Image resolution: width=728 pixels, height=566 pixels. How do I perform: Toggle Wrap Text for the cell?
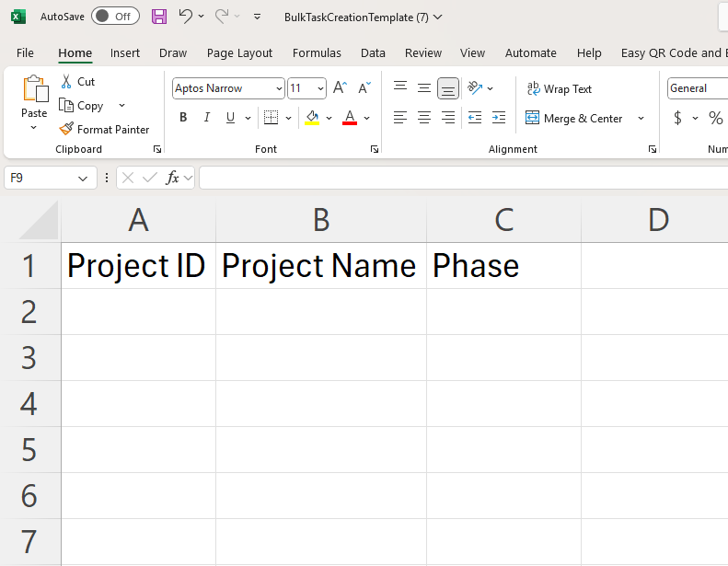[559, 89]
